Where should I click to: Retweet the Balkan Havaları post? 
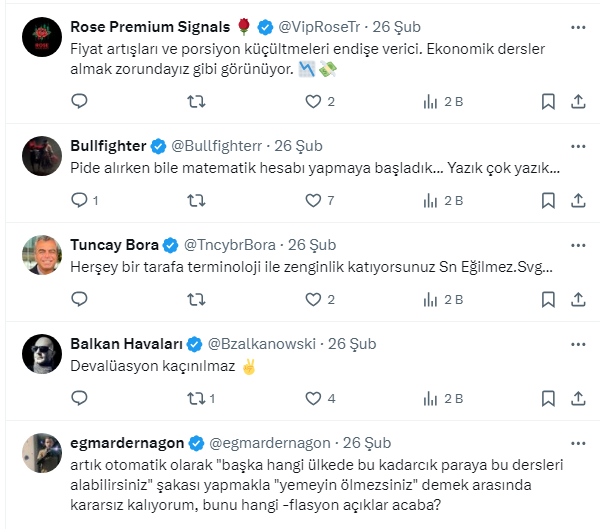[x=197, y=398]
